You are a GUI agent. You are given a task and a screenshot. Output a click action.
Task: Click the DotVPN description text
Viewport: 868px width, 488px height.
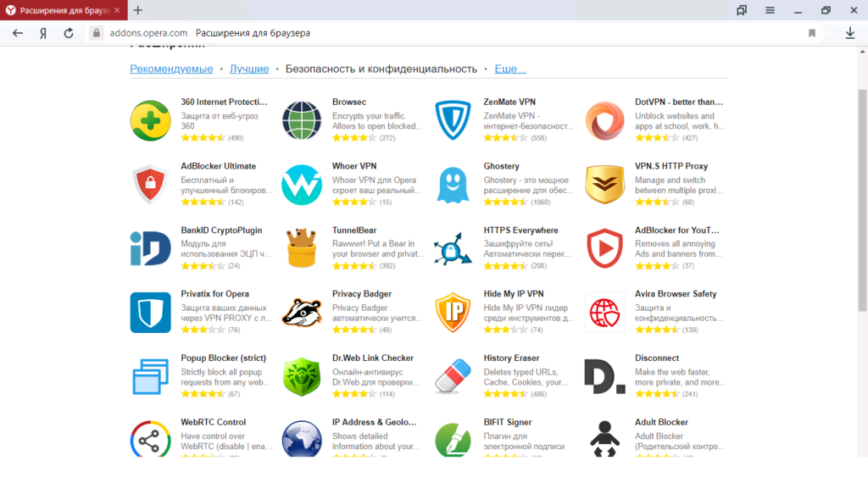[x=680, y=121]
